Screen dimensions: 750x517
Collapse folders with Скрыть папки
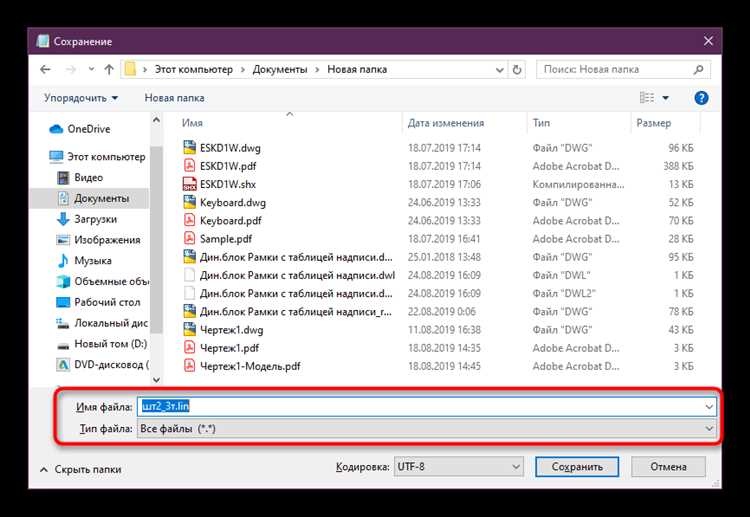pos(80,469)
